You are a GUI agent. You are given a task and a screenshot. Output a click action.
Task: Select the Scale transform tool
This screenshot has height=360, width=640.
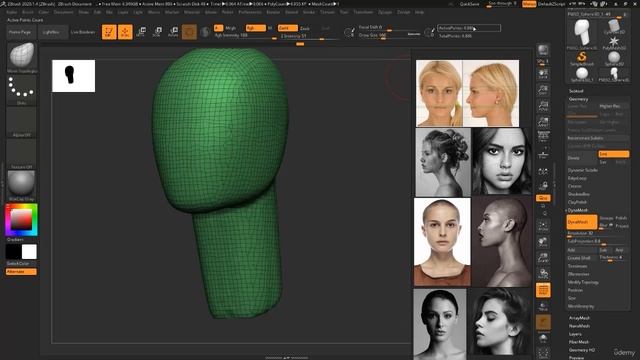157,32
